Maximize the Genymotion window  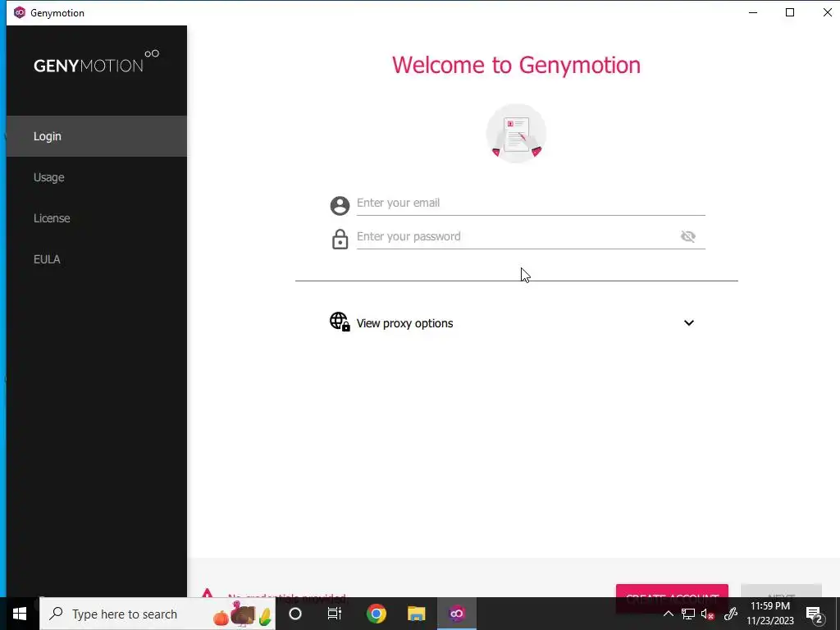pyautogui.click(x=790, y=12)
